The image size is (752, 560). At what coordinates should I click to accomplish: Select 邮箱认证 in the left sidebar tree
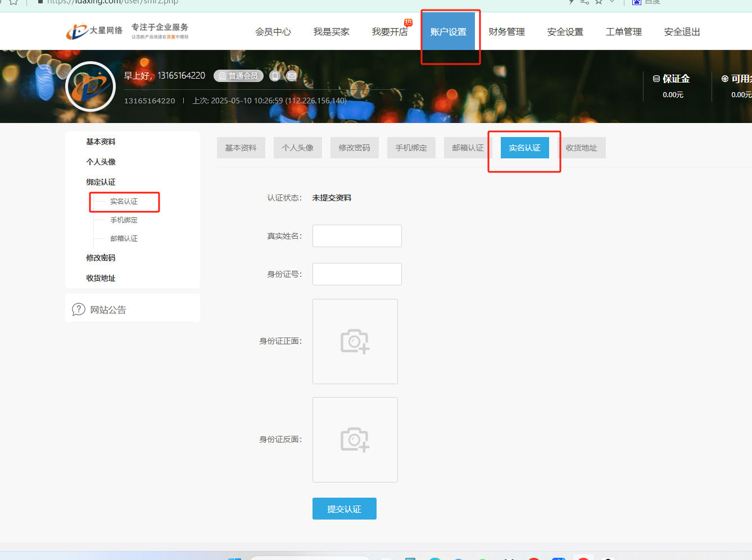pos(124,239)
